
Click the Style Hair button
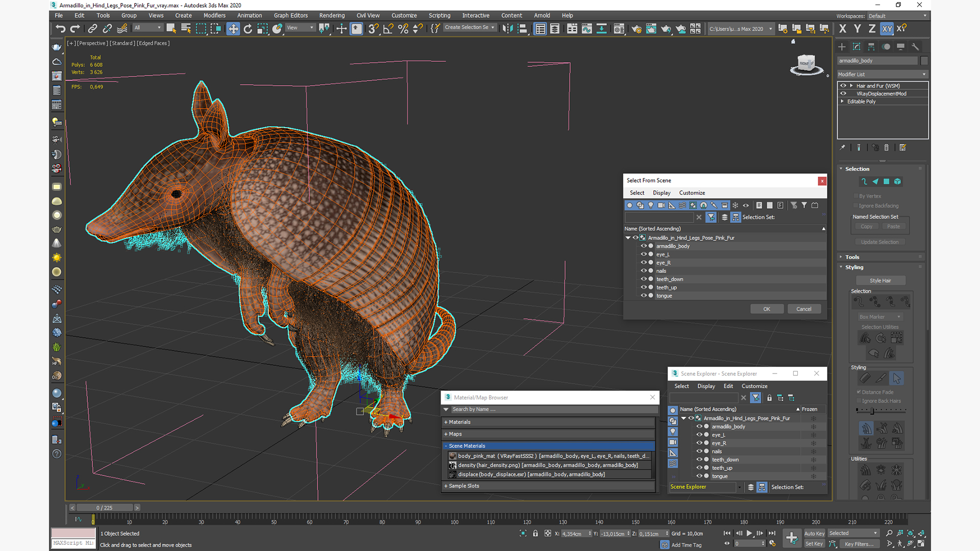tap(880, 281)
